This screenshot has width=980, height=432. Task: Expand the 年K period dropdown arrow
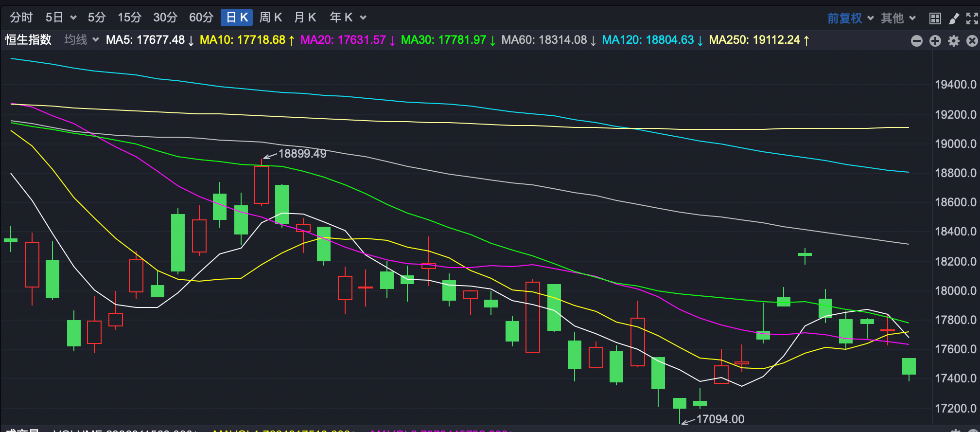click(x=363, y=18)
